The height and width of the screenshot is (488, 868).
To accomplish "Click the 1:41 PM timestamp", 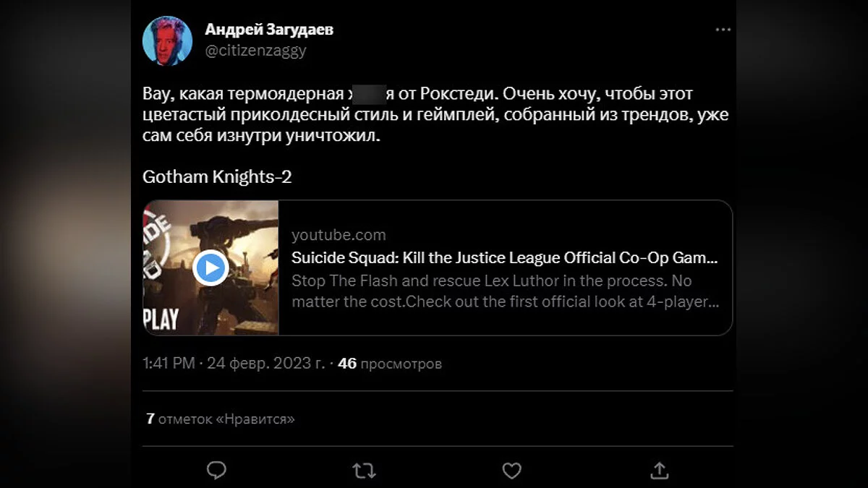I will (x=169, y=364).
